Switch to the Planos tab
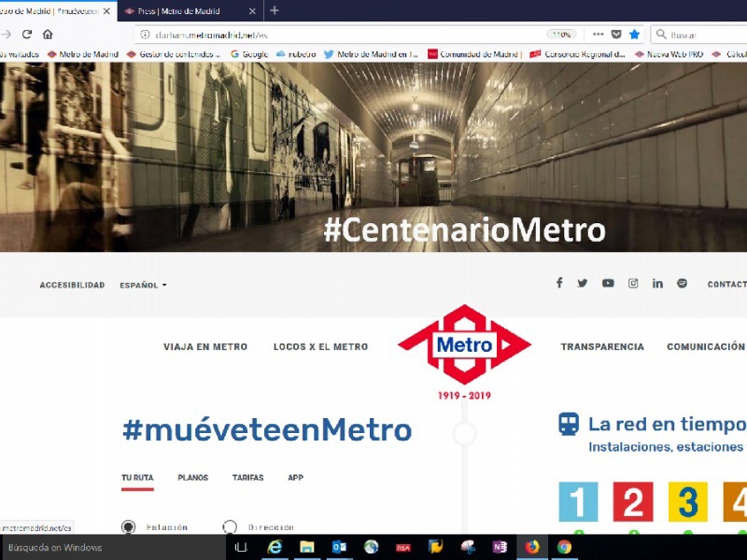Viewport: 747px width, 560px height. click(193, 478)
